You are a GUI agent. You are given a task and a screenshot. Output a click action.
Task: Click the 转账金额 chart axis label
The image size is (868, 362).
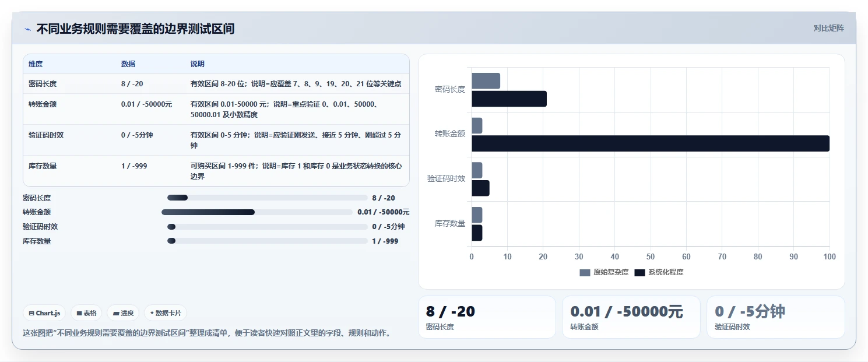tap(450, 133)
